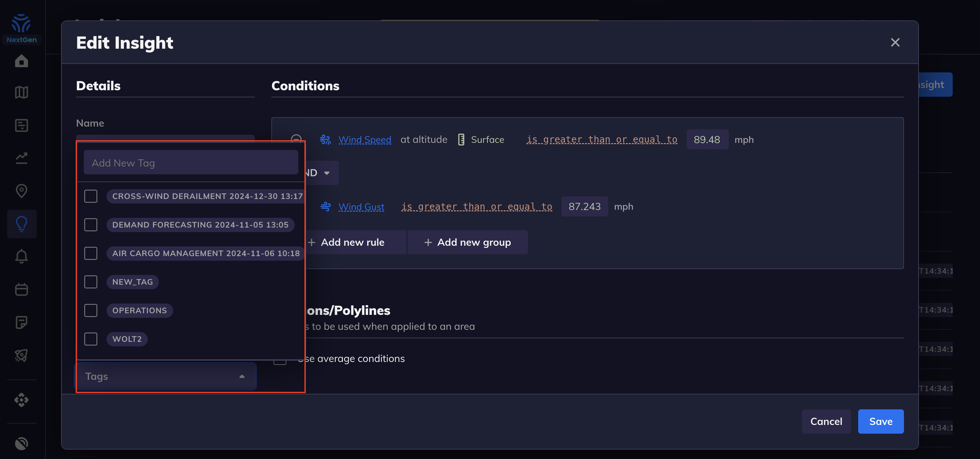Check the CROSS-WIND DERAILMENT tag checkbox

[x=91, y=196]
